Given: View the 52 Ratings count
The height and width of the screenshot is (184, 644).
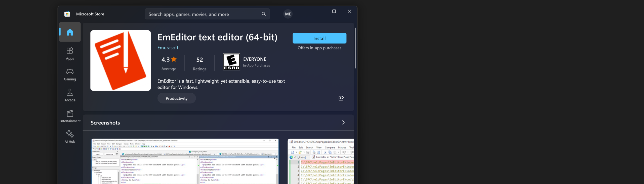Looking at the screenshot, I should coord(199,64).
